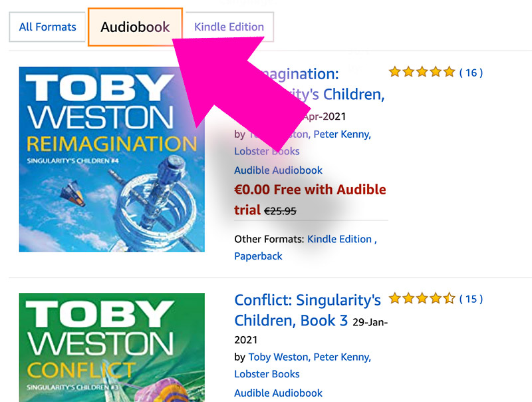Click the ( 16 ) review count link
This screenshot has width=532, height=402.
(x=471, y=73)
